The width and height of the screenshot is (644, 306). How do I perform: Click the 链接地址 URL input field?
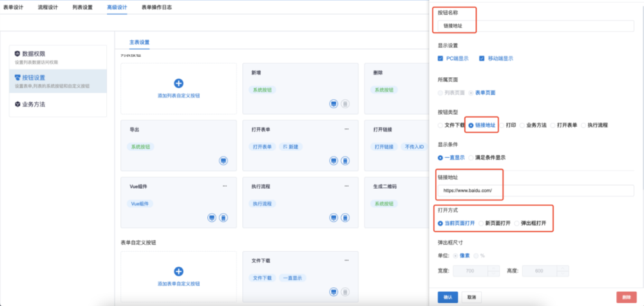coord(468,191)
